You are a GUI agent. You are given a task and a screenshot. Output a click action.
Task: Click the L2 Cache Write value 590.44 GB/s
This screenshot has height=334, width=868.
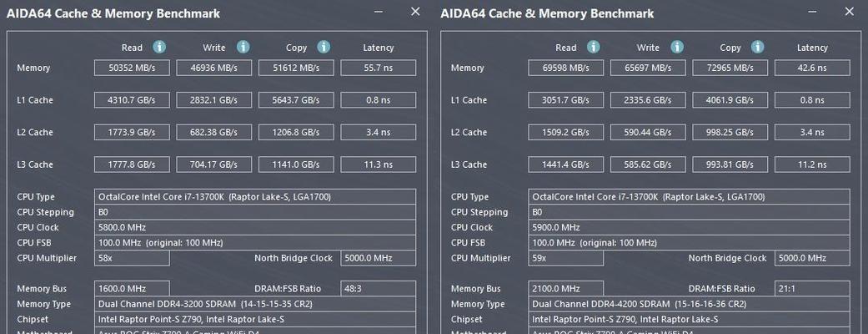(648, 133)
